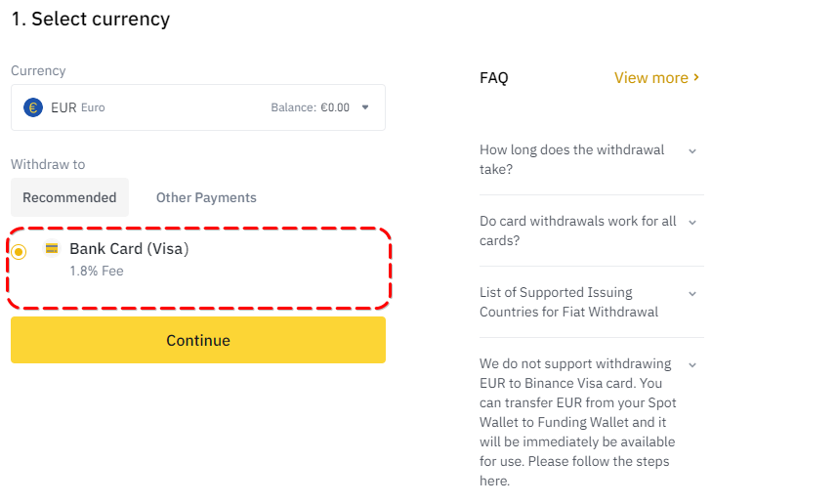Click the "1. Select currency" heading
The height and width of the screenshot is (504, 837).
(90, 20)
